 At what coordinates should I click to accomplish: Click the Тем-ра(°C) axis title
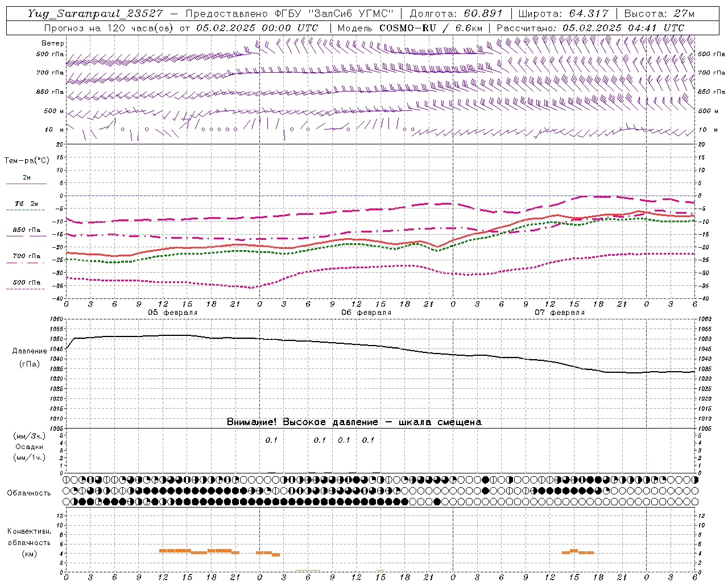pyautogui.click(x=27, y=161)
